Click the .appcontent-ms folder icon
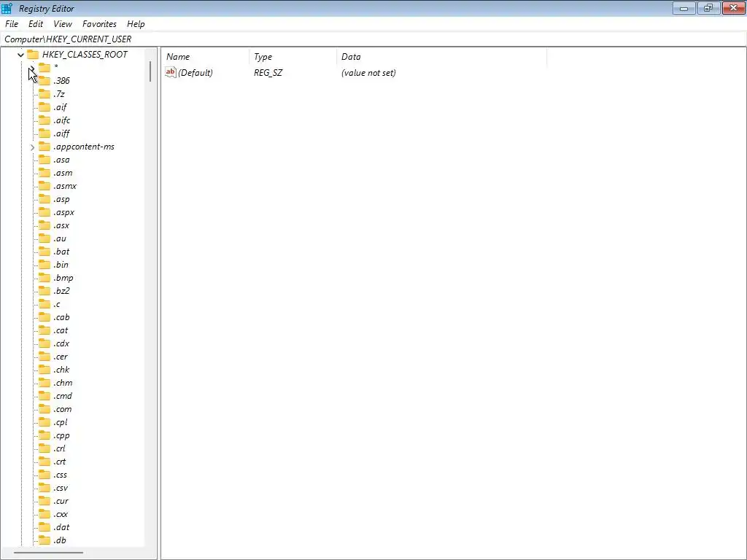The image size is (747, 560). (x=44, y=146)
